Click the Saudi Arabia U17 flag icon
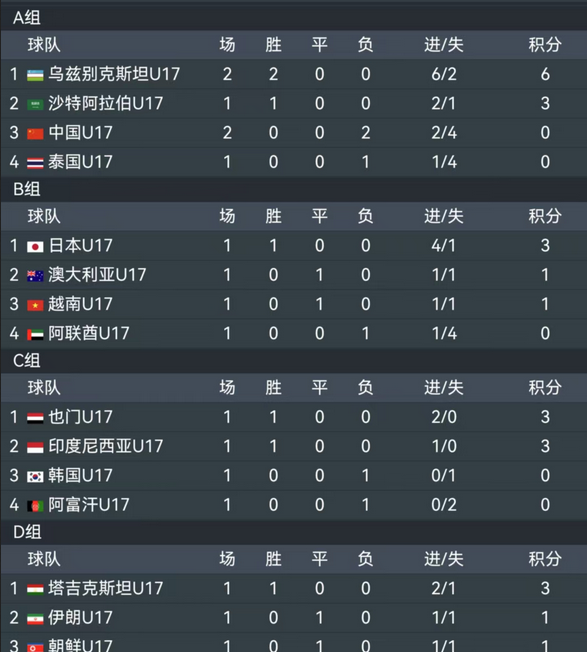 pyautogui.click(x=35, y=104)
